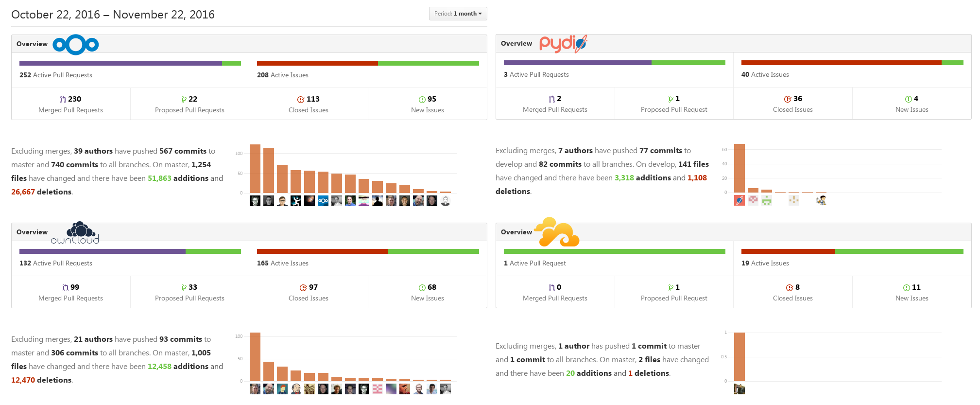Click new issues icon beside 11
The width and height of the screenshot is (980, 405).
[x=906, y=287]
